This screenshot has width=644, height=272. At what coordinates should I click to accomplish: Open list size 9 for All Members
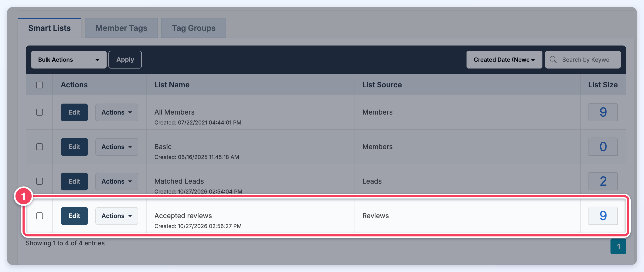(x=603, y=112)
